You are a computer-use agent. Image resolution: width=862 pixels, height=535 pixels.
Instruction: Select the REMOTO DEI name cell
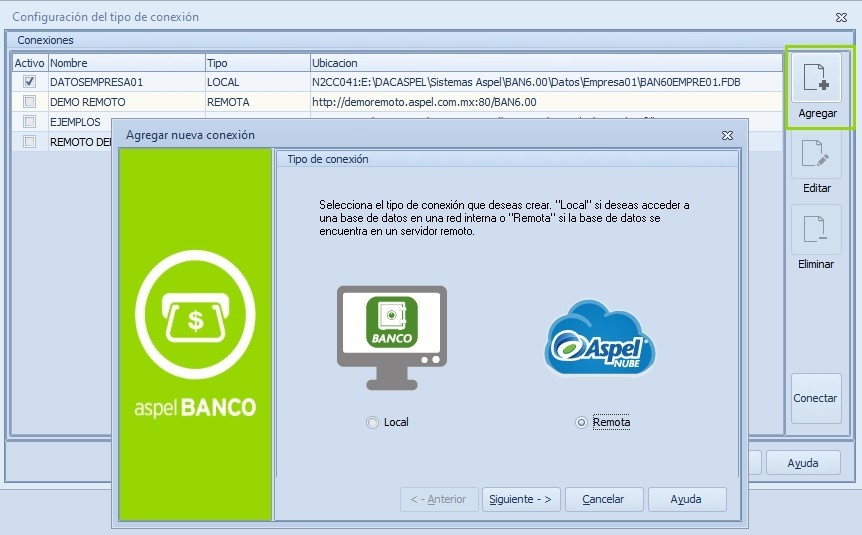click(x=80, y=141)
